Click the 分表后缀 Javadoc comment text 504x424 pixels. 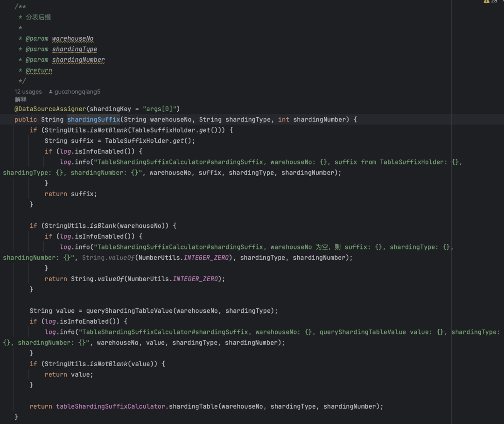click(38, 17)
